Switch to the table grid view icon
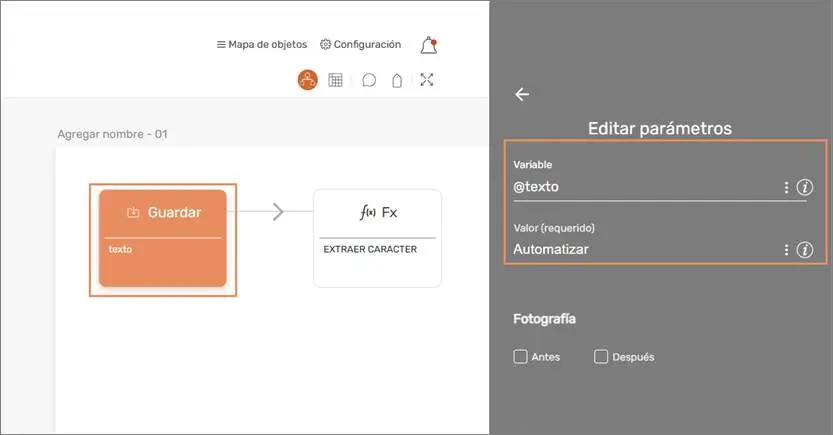This screenshot has height=435, width=833. coord(336,81)
